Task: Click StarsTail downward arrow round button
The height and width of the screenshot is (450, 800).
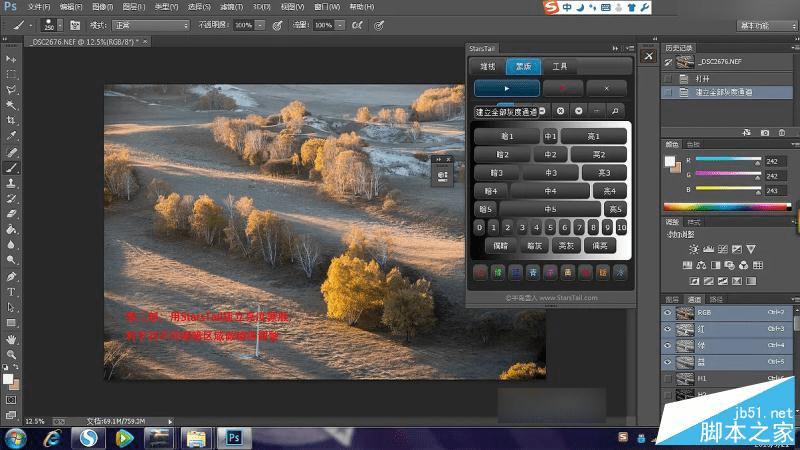Action: pyautogui.click(x=579, y=111)
